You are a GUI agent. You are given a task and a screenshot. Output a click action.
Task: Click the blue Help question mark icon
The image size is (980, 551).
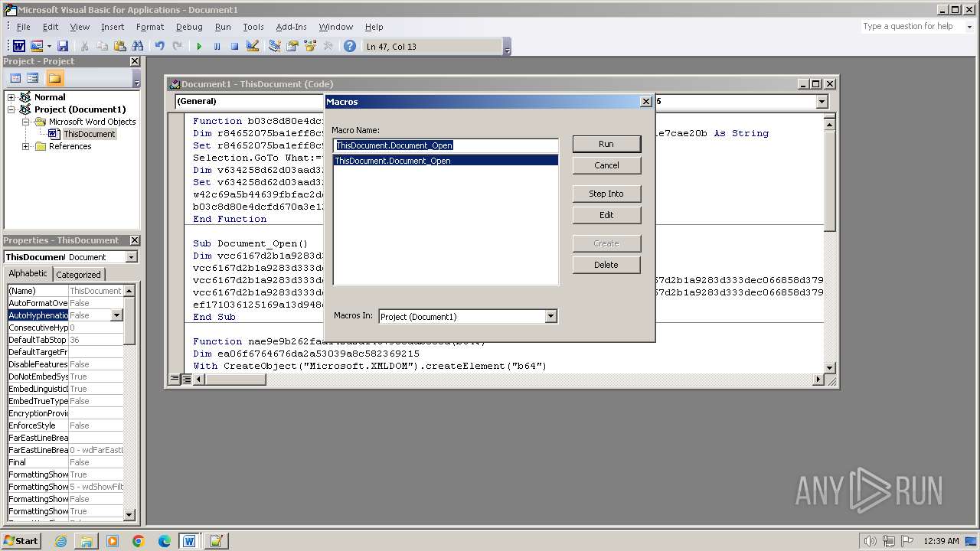pyautogui.click(x=349, y=47)
